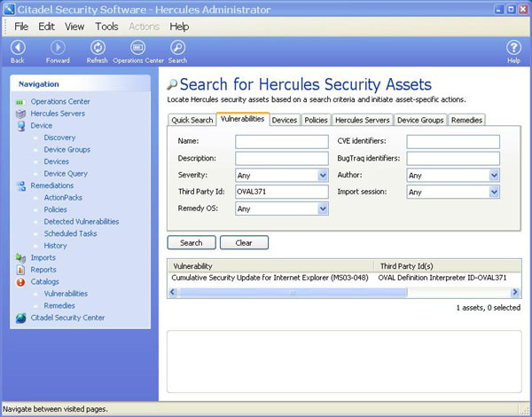Image resolution: width=532 pixels, height=417 pixels.
Task: Click the Clear button
Action: (x=244, y=242)
